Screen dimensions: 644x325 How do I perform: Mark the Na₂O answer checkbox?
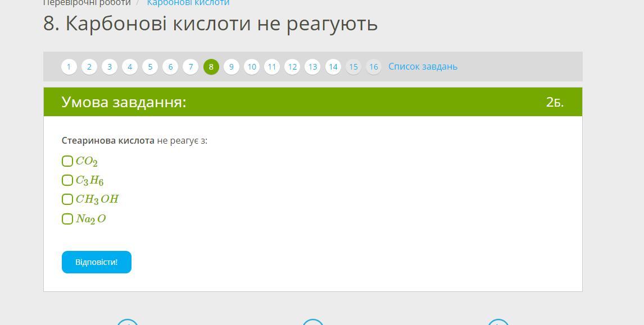(67, 219)
